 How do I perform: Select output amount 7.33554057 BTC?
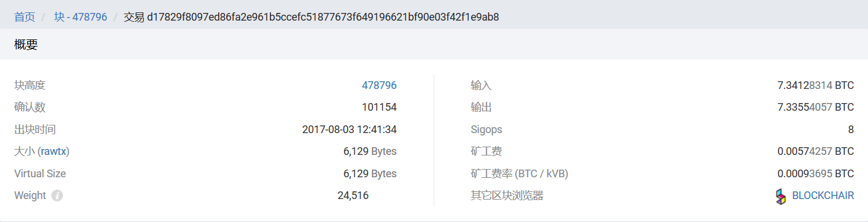(x=816, y=107)
